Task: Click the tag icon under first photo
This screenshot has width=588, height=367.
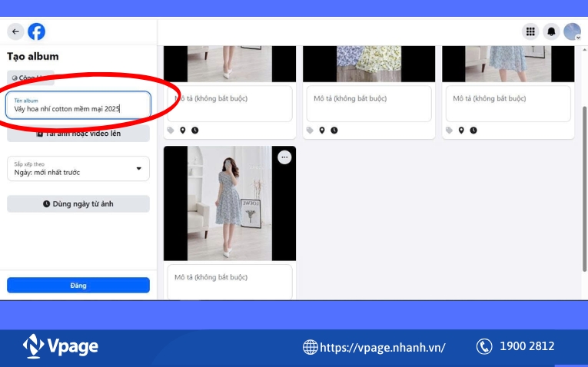Action: (x=171, y=131)
